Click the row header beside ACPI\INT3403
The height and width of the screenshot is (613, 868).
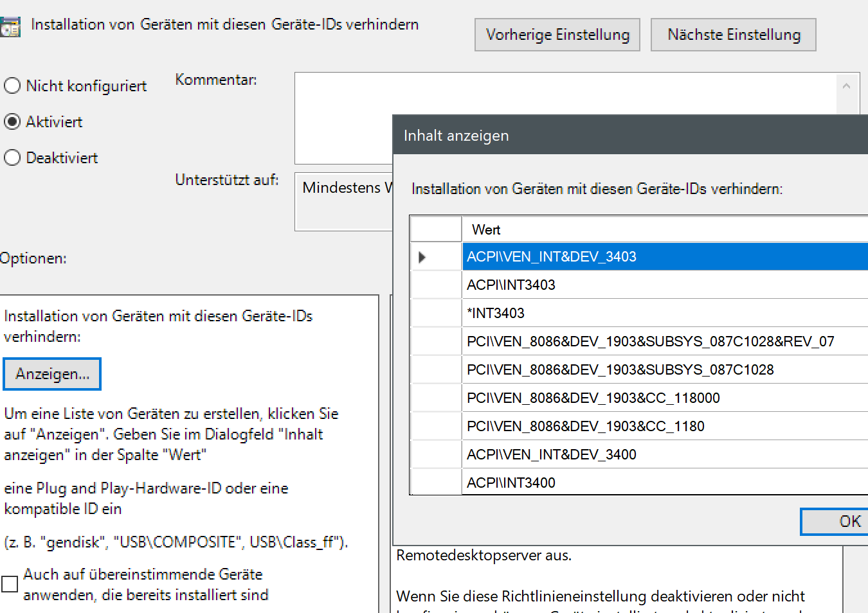click(436, 285)
